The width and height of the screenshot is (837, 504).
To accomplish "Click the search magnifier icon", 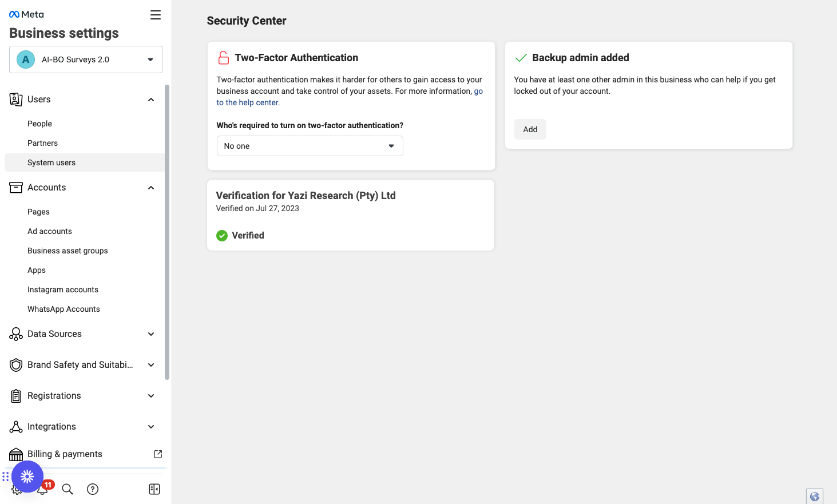I will pyautogui.click(x=68, y=489).
